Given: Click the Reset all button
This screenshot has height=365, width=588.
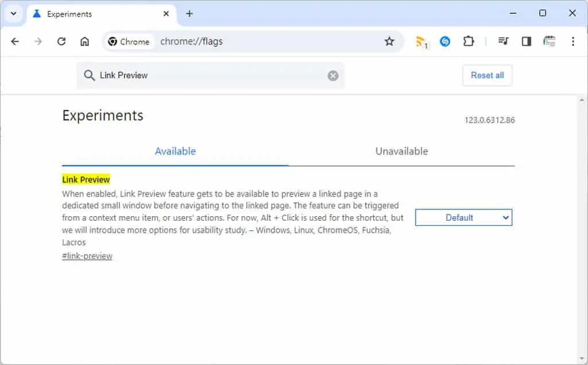Looking at the screenshot, I should (x=487, y=75).
